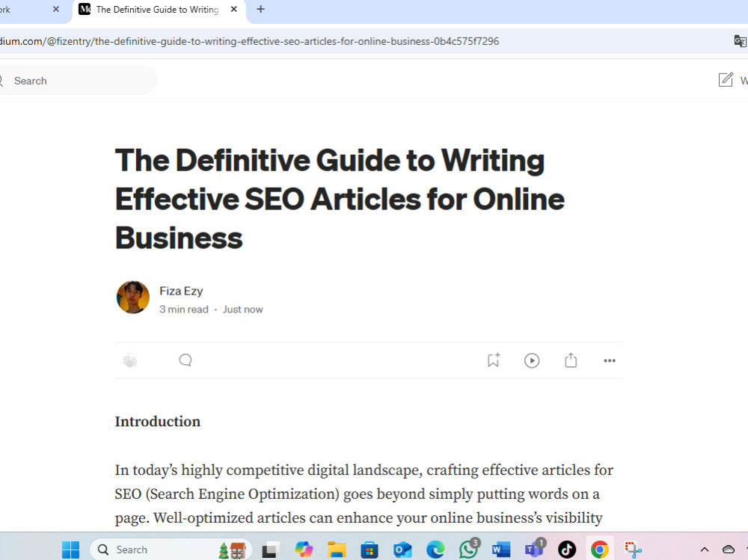Screen dimensions: 748x560
Task: Open Google Translate icon in address bar
Action: tap(740, 41)
